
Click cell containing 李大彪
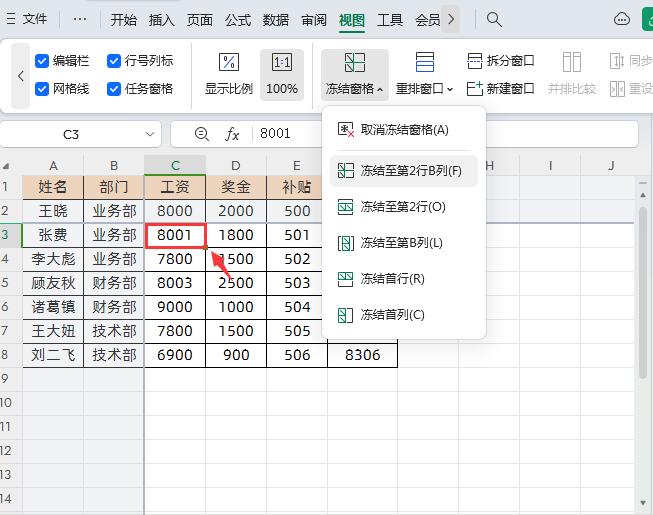53,259
